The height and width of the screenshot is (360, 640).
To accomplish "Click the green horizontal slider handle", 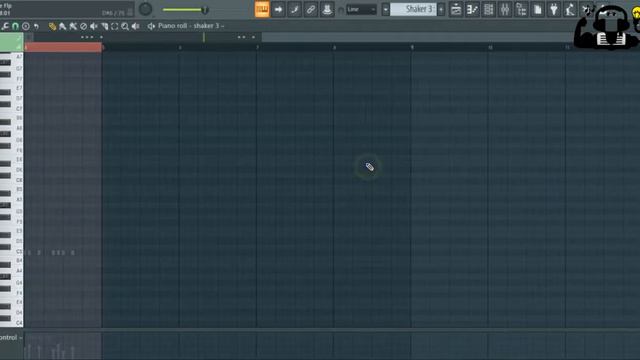I will (x=205, y=10).
